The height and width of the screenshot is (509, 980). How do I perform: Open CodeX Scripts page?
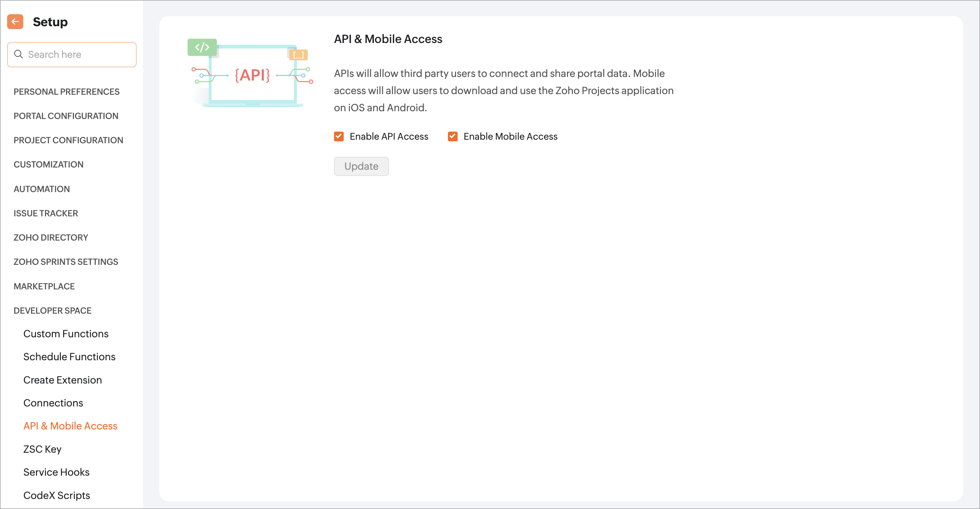pyautogui.click(x=57, y=495)
